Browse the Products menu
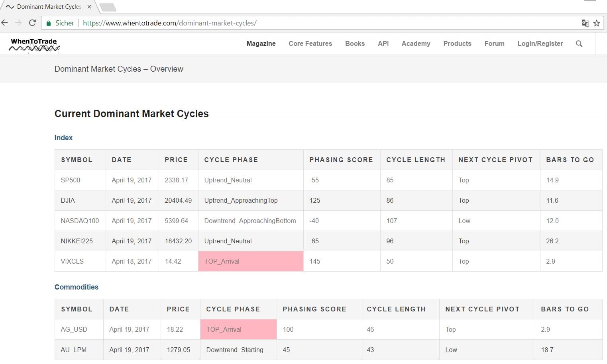The height and width of the screenshot is (364, 607). [x=457, y=43]
